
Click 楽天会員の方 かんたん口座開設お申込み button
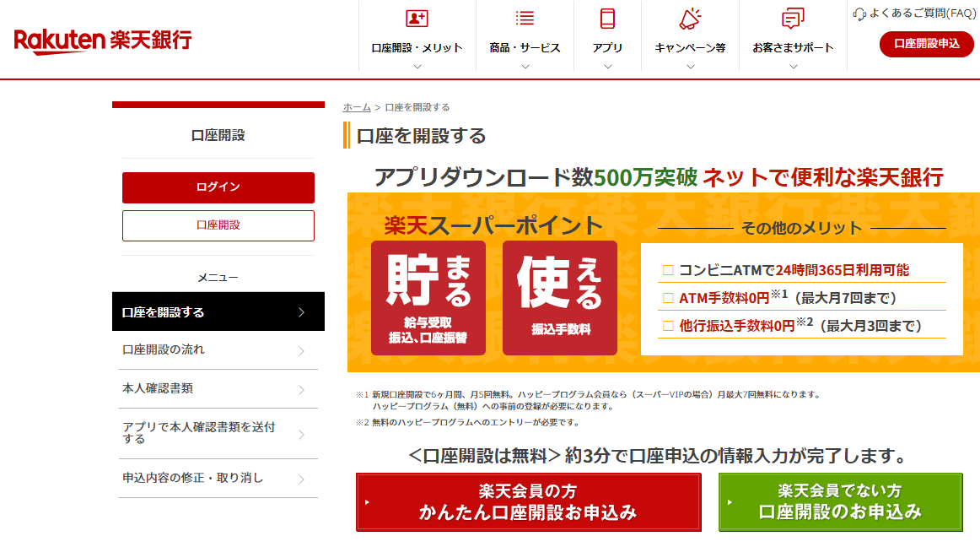(x=529, y=502)
